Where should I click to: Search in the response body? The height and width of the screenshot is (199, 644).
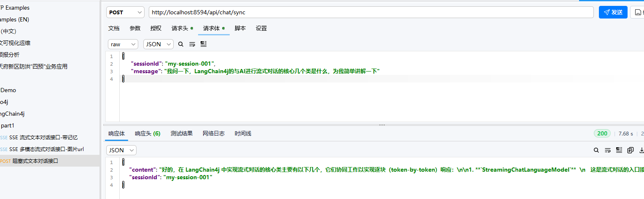(596, 150)
